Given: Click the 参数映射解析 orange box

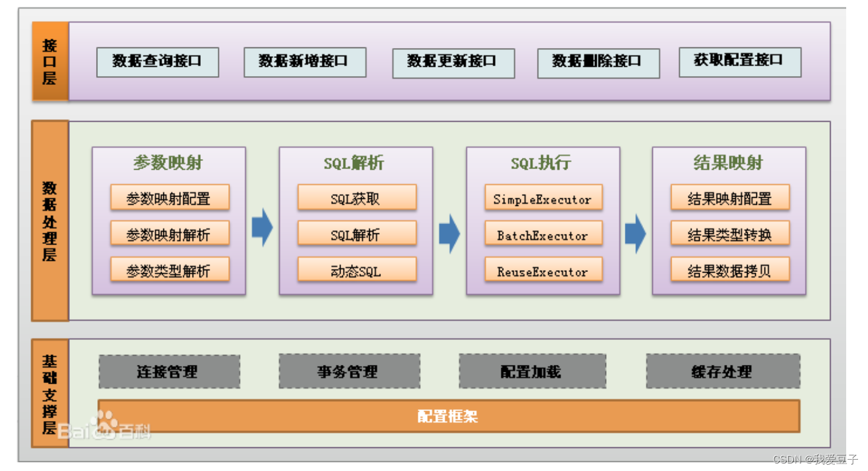Looking at the screenshot, I should (170, 234).
